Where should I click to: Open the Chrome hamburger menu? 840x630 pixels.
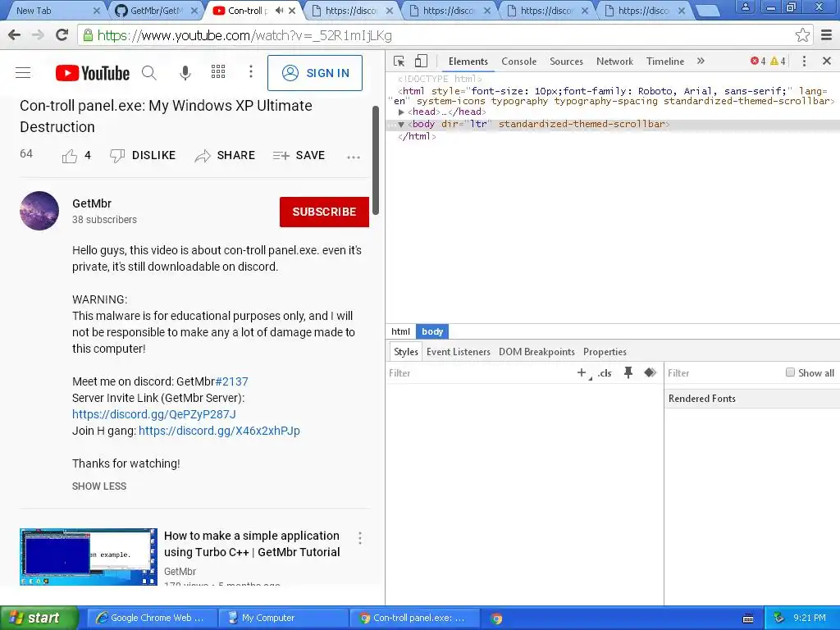(827, 35)
